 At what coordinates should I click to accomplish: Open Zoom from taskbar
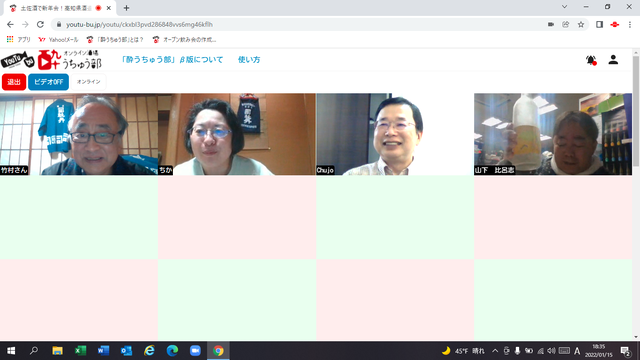[195, 351]
